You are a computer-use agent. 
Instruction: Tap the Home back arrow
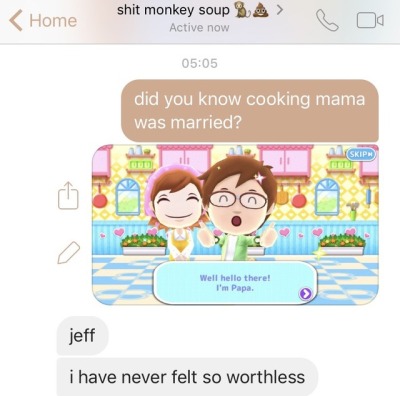15,20
